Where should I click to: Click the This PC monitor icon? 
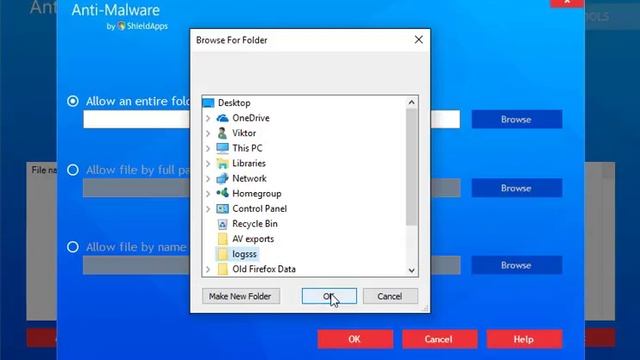coord(222,148)
